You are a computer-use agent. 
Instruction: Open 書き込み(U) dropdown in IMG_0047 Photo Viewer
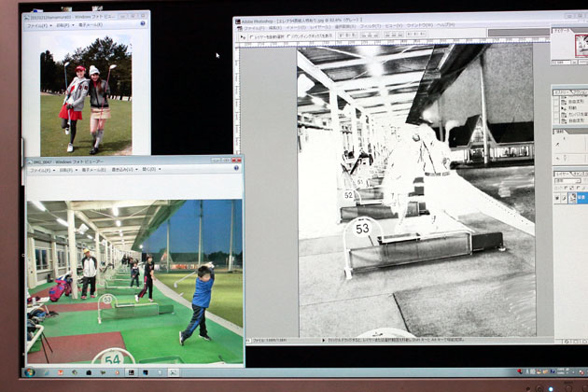click(x=124, y=170)
